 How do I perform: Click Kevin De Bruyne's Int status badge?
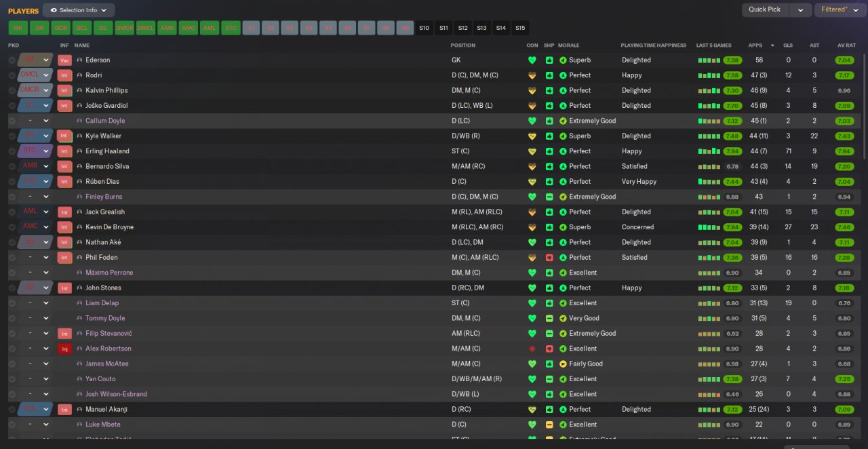point(65,227)
